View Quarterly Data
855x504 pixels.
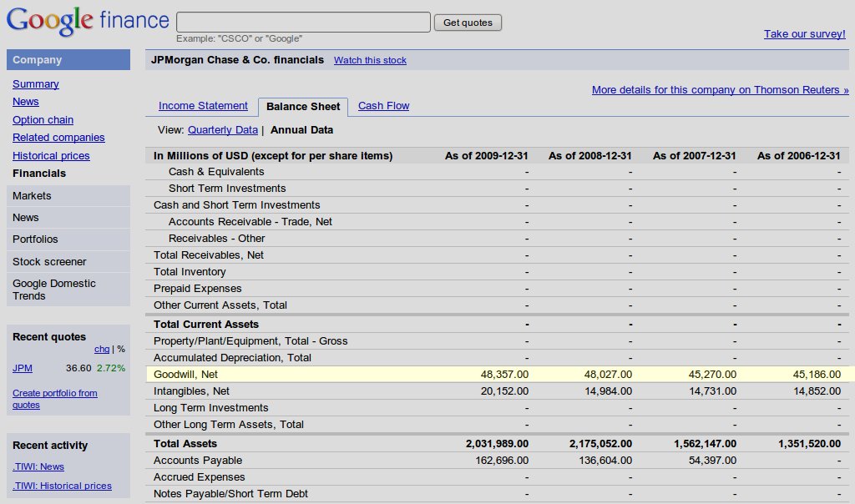[x=222, y=129]
